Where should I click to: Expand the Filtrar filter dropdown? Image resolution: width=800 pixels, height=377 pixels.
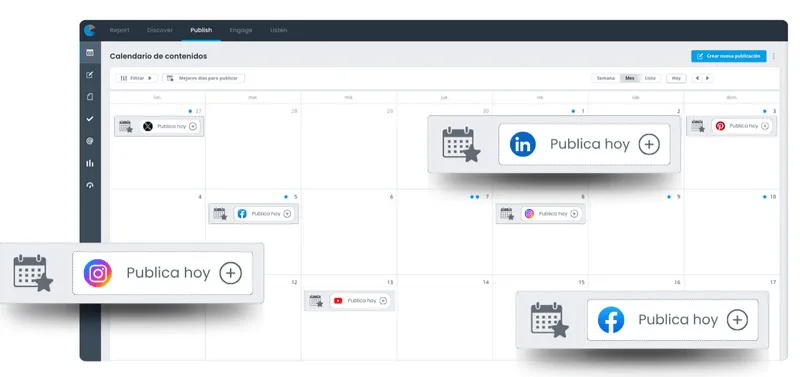point(136,78)
